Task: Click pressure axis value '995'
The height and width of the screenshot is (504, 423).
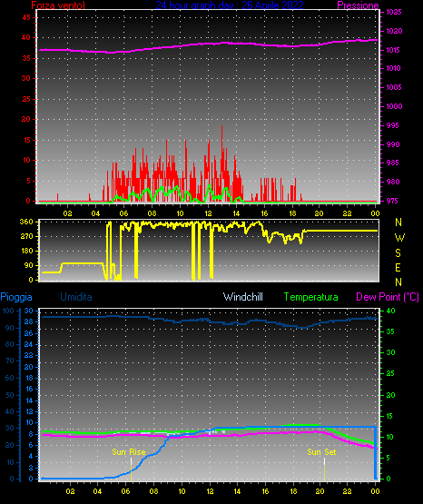Action: [392, 125]
